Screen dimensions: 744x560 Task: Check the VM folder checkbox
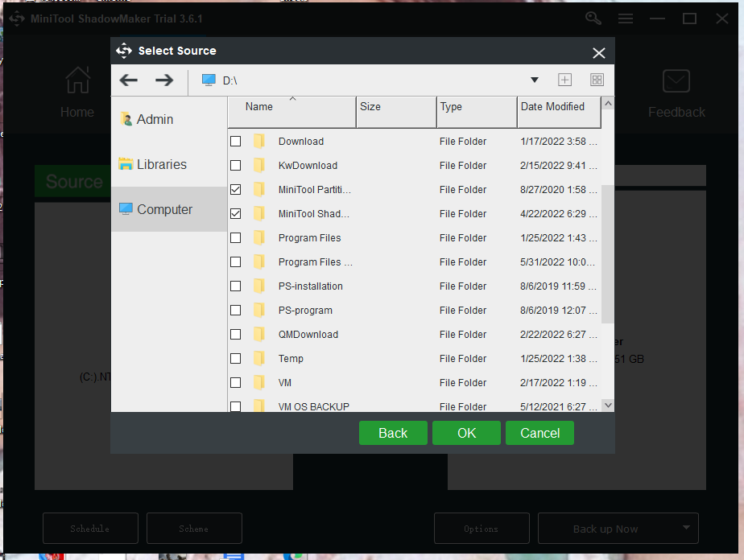click(x=235, y=383)
